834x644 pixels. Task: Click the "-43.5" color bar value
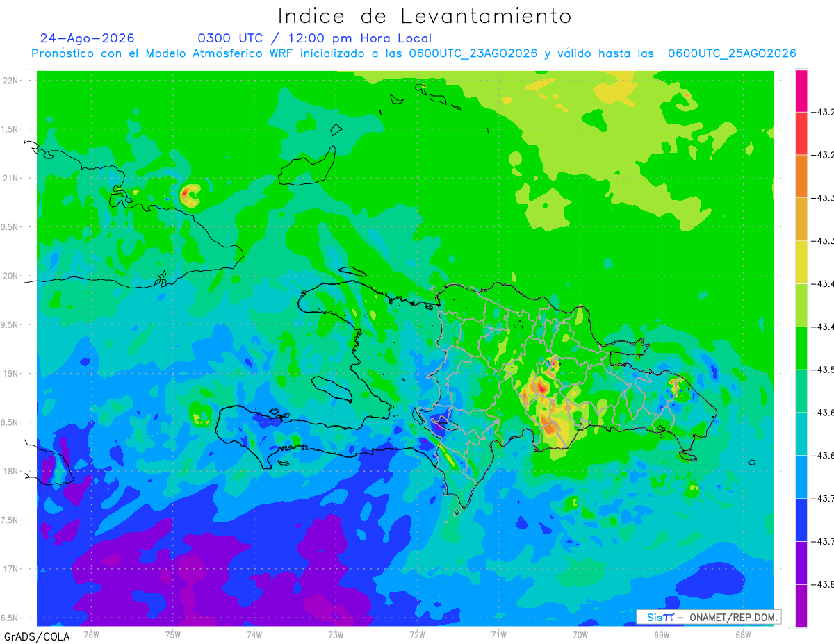824,370
